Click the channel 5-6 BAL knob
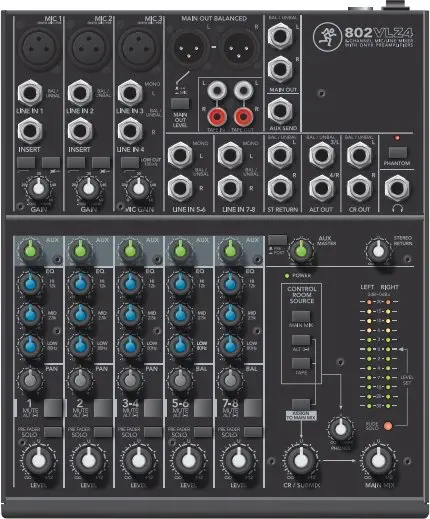Image resolution: width=430 pixels, height=519 pixels. [180, 380]
